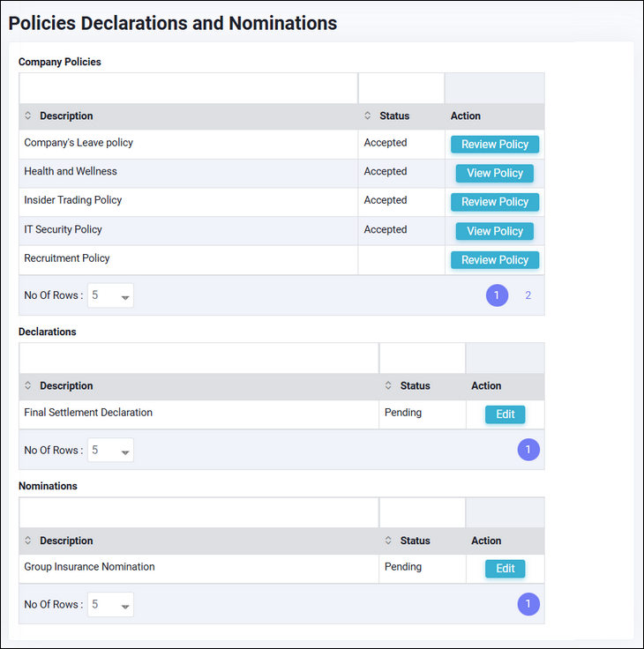
Task: Edit the Final Settlement Declaration
Action: pyautogui.click(x=505, y=414)
